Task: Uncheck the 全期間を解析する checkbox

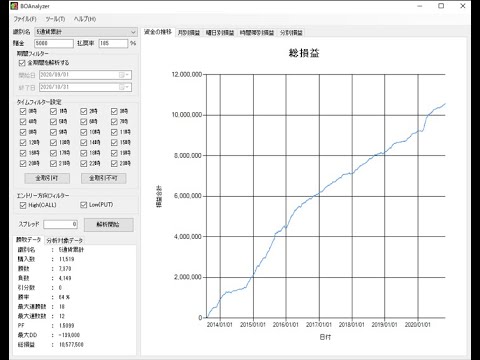Action: point(22,63)
